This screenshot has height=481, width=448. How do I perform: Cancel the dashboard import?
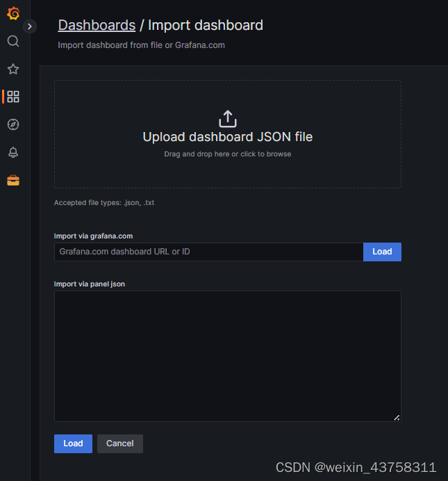point(120,443)
